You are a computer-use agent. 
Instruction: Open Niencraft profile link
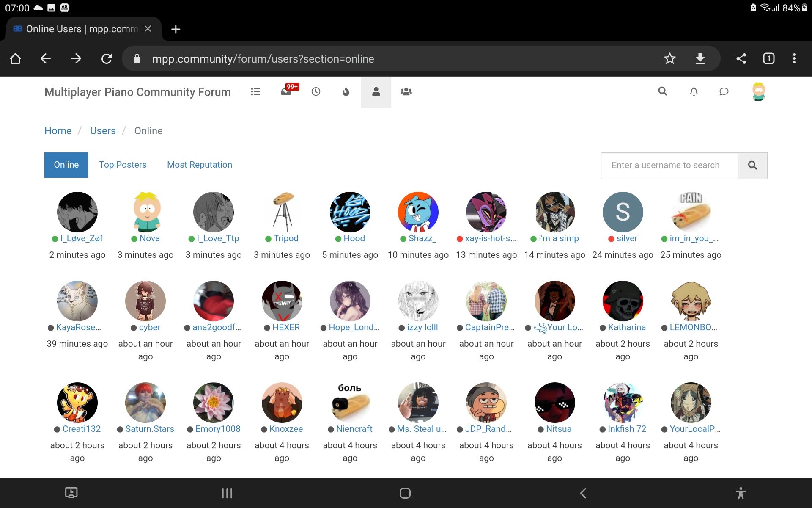point(354,429)
